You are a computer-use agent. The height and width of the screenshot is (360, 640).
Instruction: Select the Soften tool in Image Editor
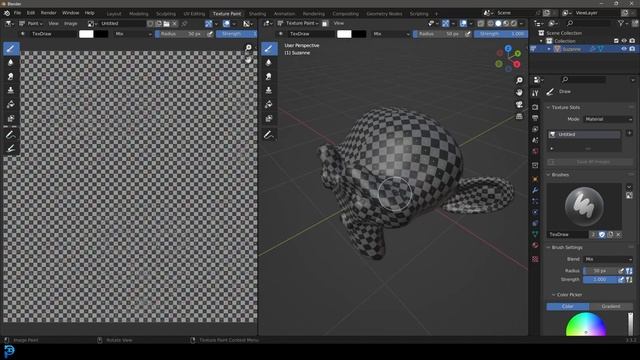coord(11,62)
